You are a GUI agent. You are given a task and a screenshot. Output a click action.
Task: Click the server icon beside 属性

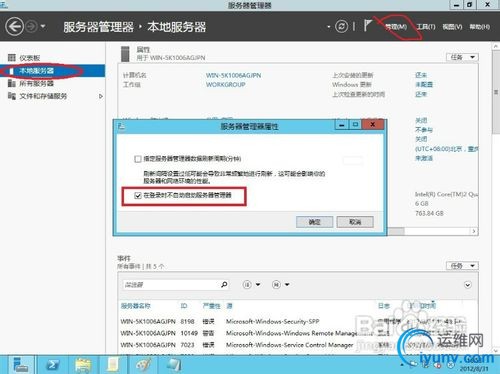pos(125,54)
